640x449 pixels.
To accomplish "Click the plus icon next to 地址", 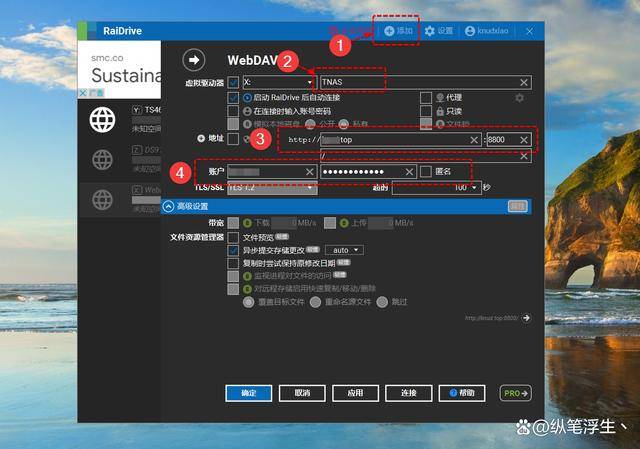I will [201, 138].
